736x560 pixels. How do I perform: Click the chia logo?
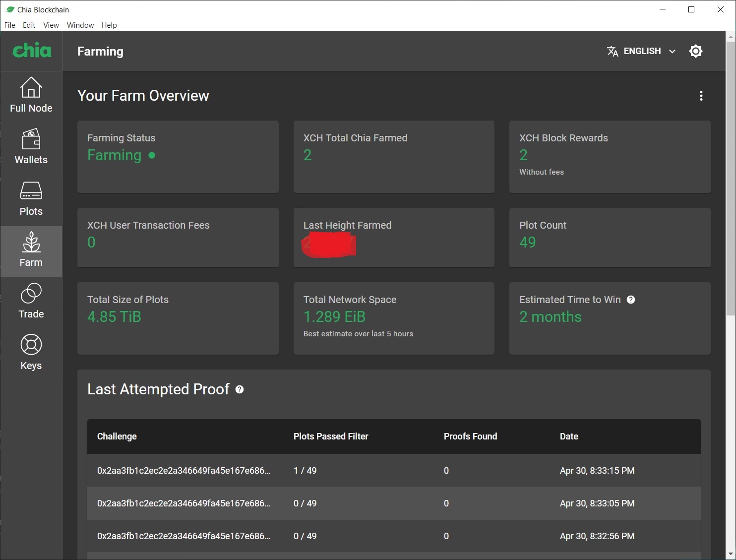(32, 51)
